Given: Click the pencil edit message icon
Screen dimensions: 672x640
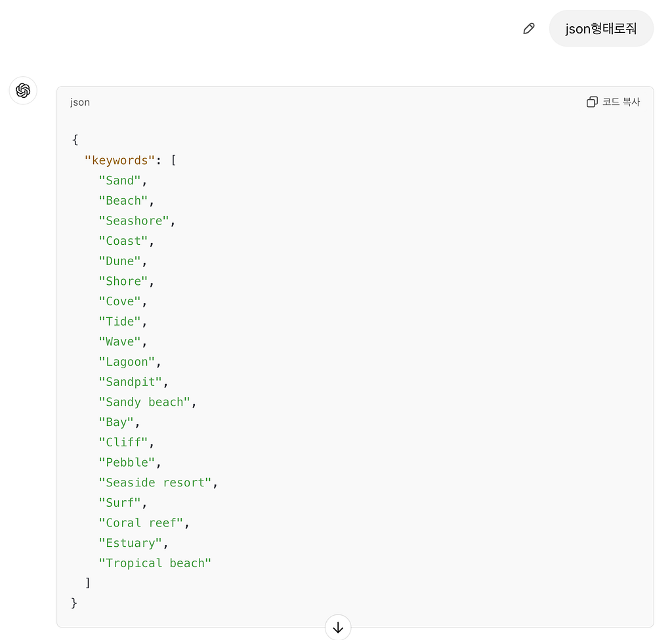Looking at the screenshot, I should click(529, 29).
